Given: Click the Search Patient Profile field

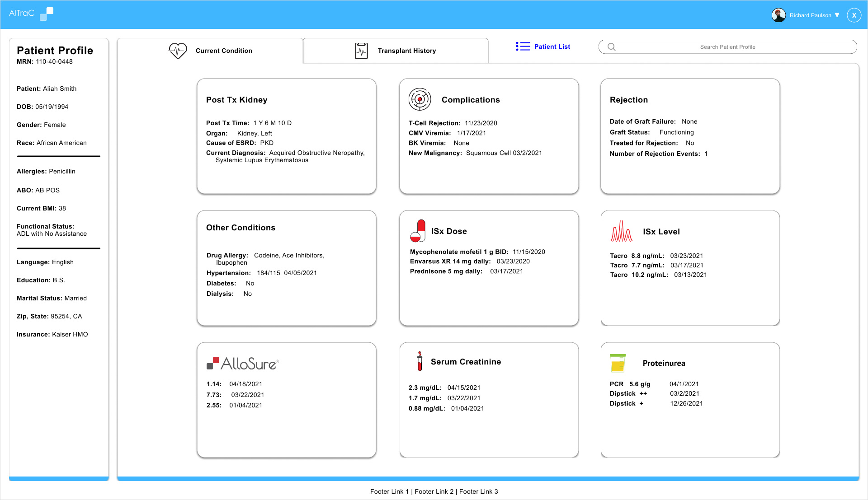Looking at the screenshot, I should pos(728,47).
